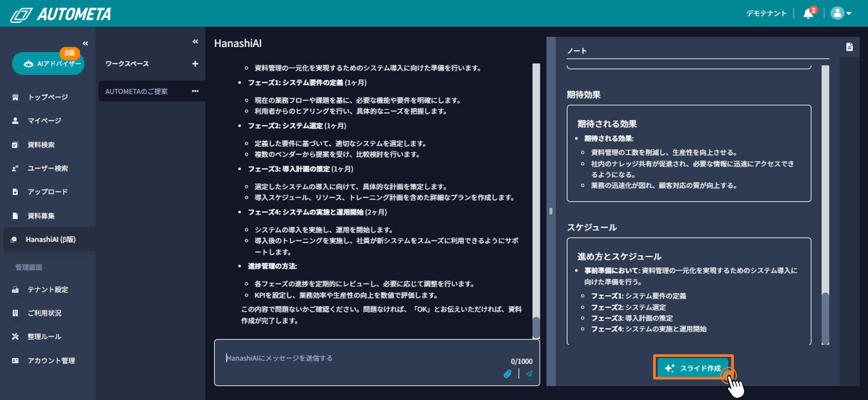Viewport: 868px width, 400px height.
Task: Click the 資料募集 document icon
Action: (15, 216)
